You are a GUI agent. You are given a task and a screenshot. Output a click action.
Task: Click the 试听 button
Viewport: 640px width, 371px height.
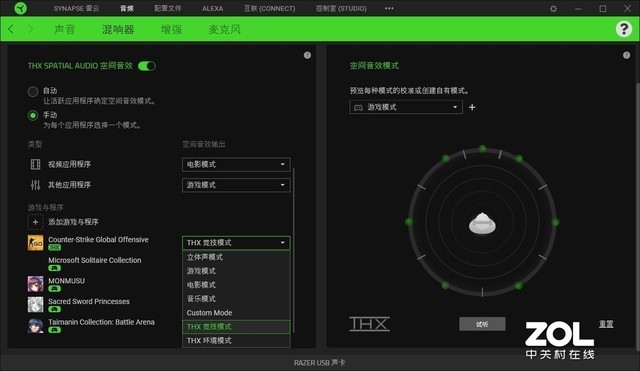pyautogui.click(x=482, y=324)
